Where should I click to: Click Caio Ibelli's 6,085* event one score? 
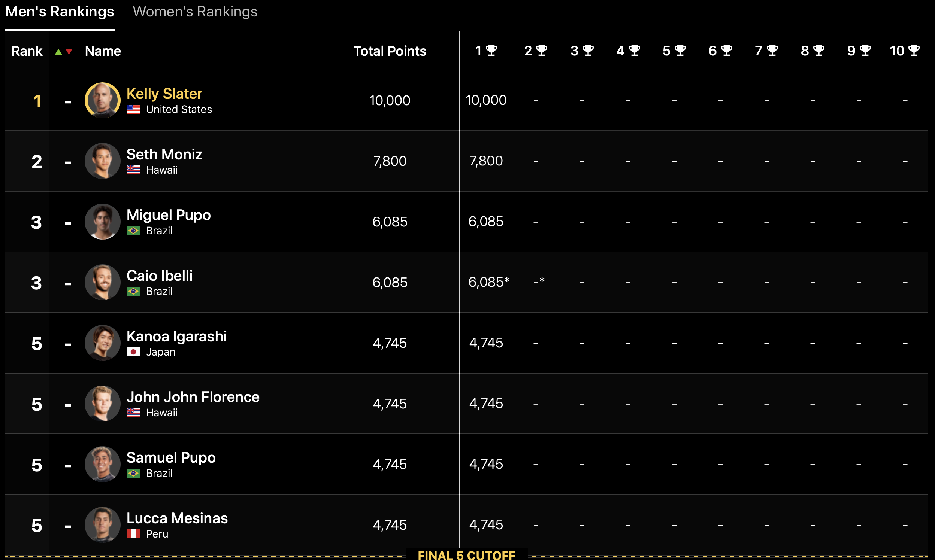click(488, 282)
